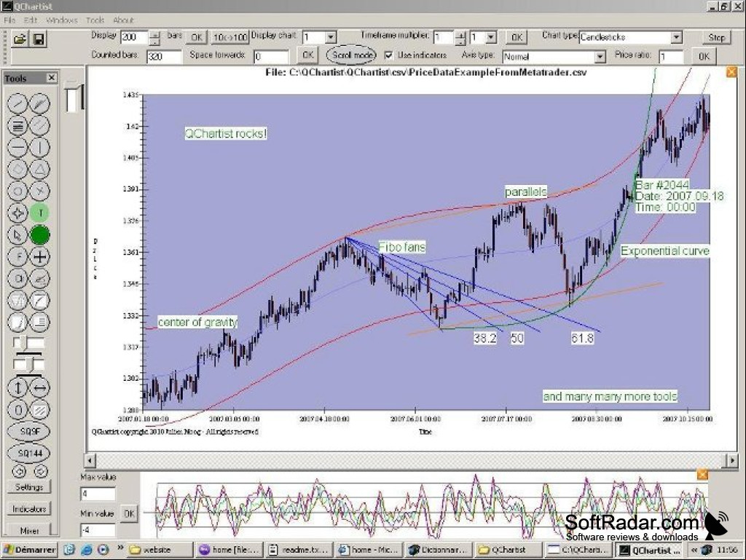Confirm Timeframe multiplier with its OK button
746x560 pixels.
(517, 37)
